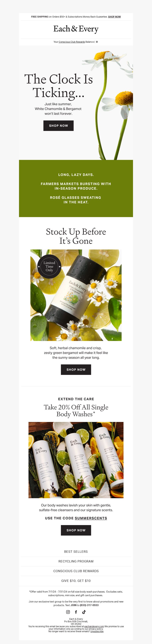Click the chamomile bergamot deodorant product image

76,295
